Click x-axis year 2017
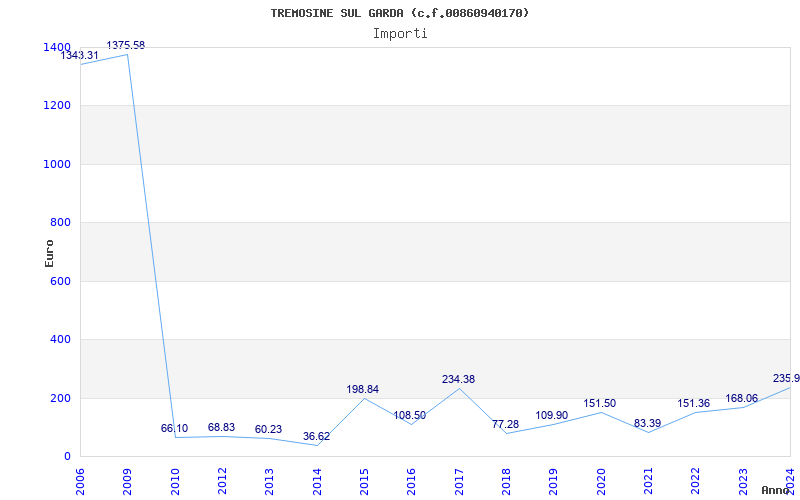The height and width of the screenshot is (500, 800). pos(459,481)
